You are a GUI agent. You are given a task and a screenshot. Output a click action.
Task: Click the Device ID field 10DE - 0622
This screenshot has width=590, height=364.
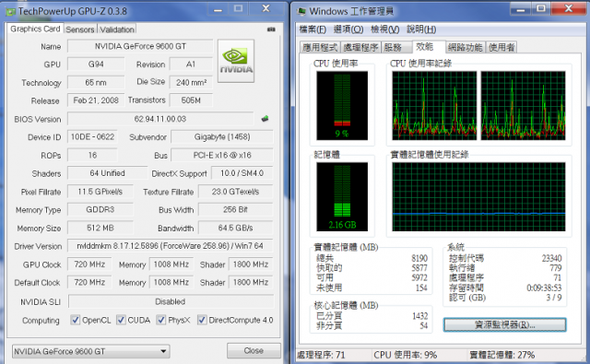[x=92, y=137]
